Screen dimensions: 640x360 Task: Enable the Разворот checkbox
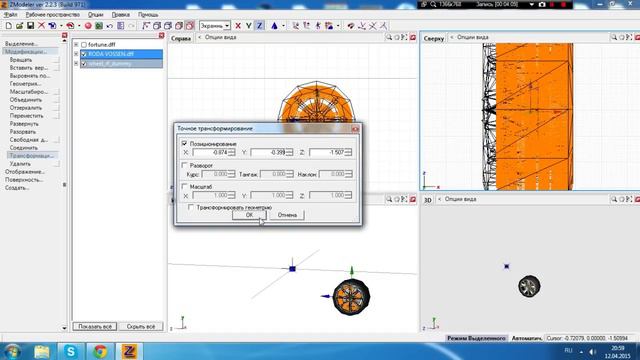click(184, 165)
